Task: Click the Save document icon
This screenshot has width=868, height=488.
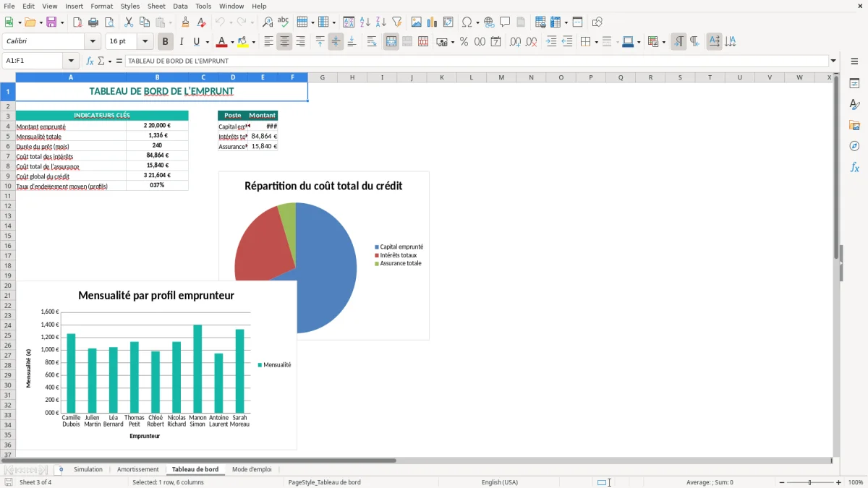Action: 51,22
